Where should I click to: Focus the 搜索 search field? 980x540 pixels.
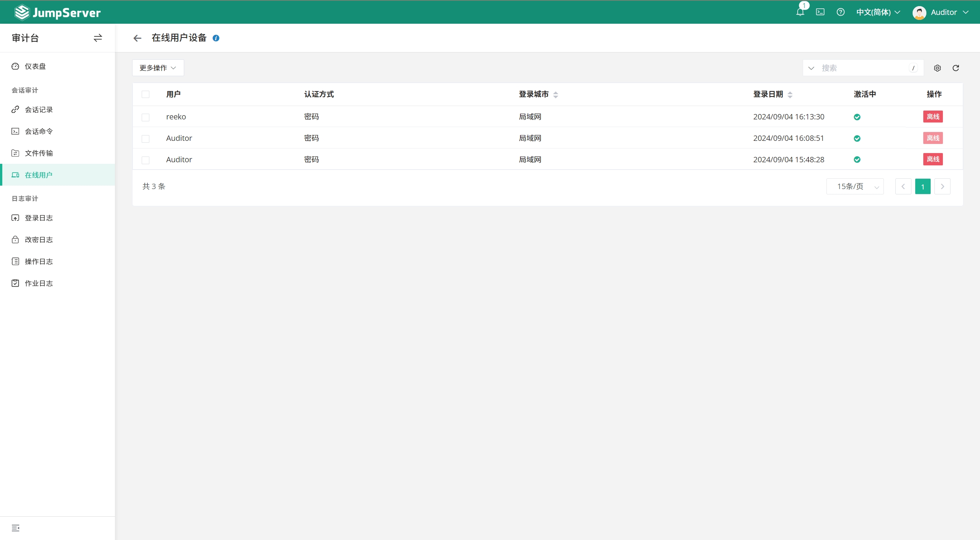click(863, 68)
